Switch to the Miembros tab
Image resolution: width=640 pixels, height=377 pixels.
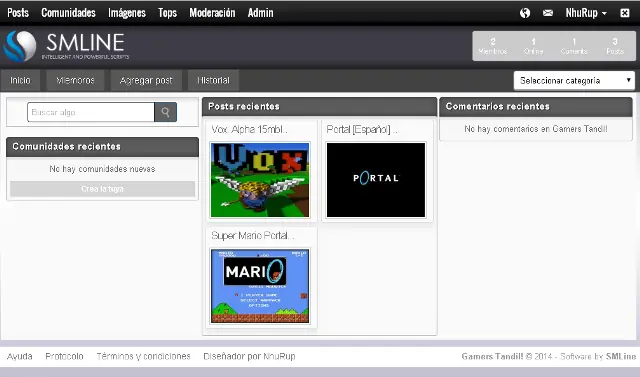click(x=75, y=80)
